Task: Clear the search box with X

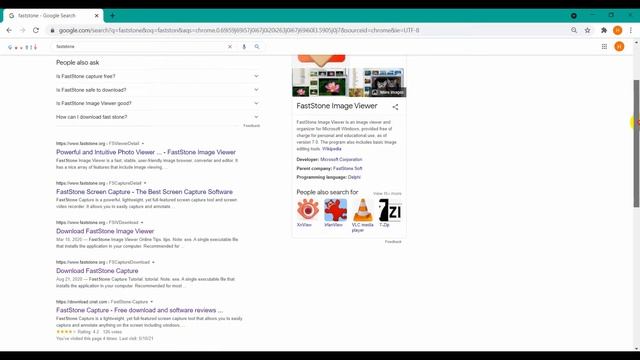Action: 230,47
